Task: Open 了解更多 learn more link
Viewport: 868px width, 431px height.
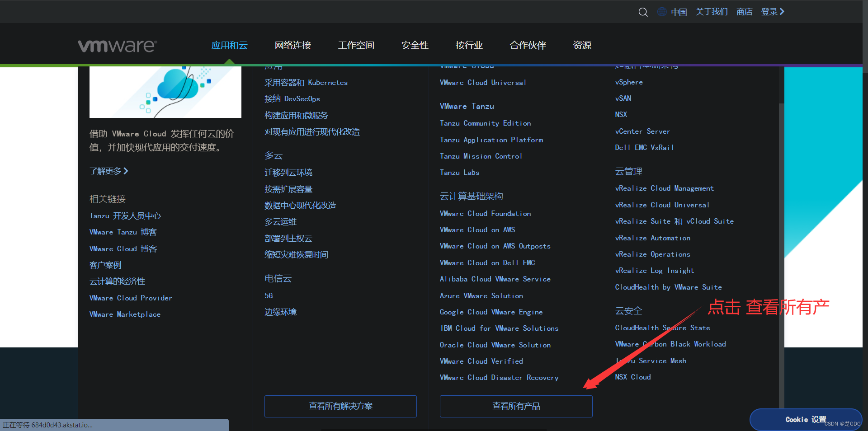Action: 109,171
